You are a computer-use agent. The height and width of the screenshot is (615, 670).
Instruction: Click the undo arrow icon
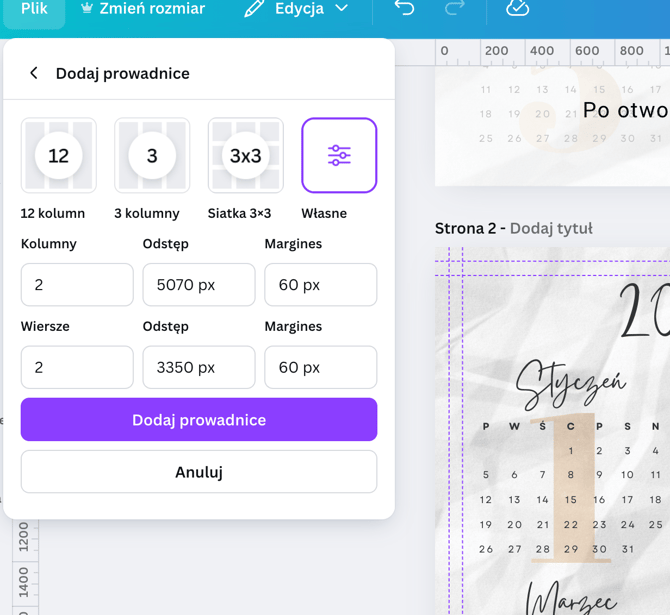pyautogui.click(x=404, y=9)
